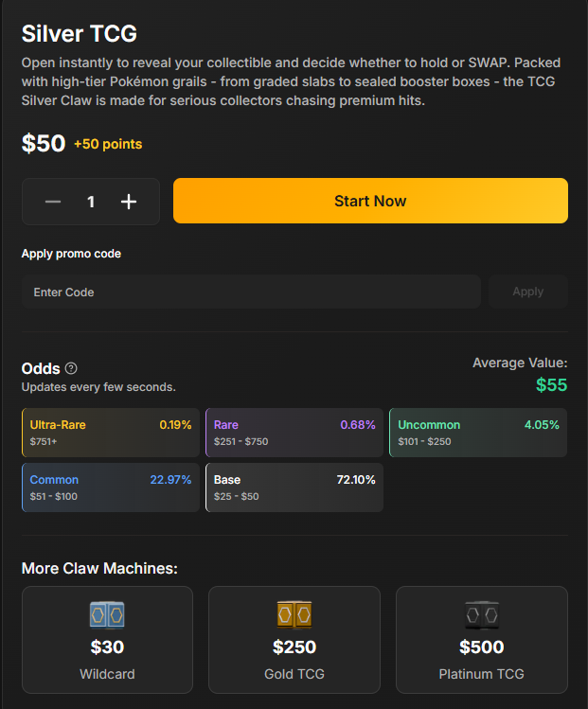
Task: Click the 'Updates every few seconds.' text
Action: tap(98, 387)
